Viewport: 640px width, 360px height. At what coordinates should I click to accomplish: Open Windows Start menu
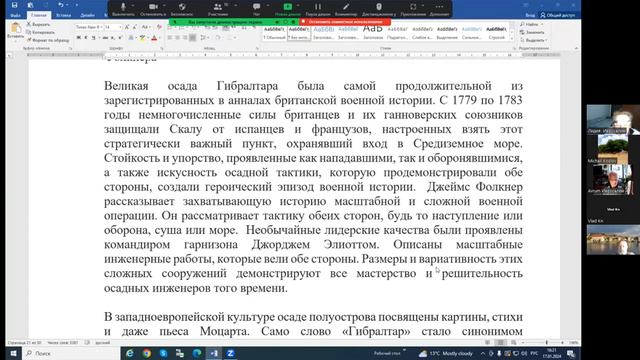click(x=13, y=353)
